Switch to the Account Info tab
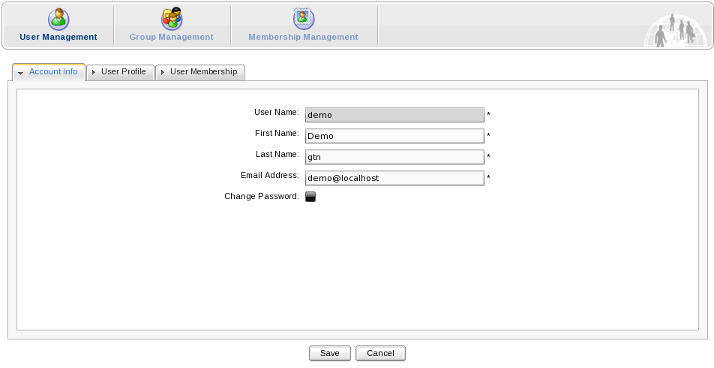714x368 pixels. coord(49,72)
